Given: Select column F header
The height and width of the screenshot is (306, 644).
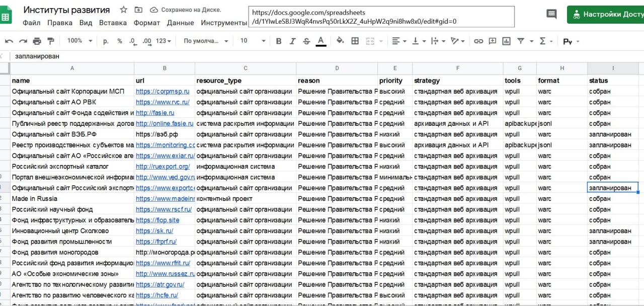Looking at the screenshot, I should (457, 68).
